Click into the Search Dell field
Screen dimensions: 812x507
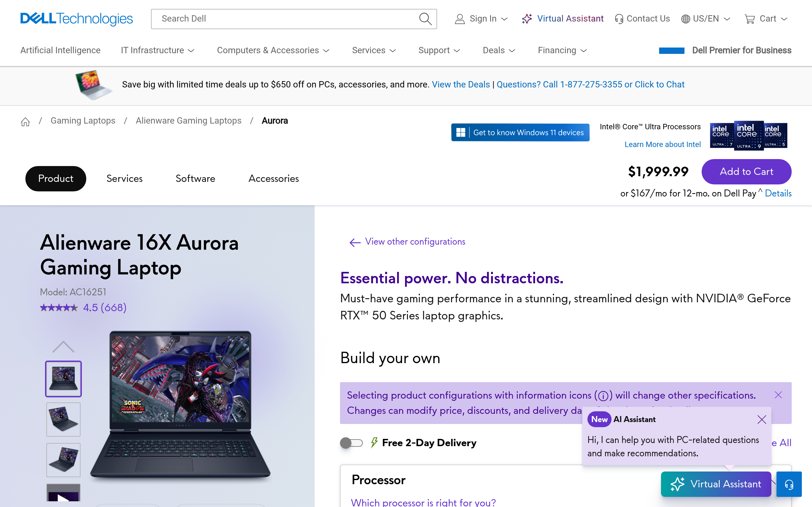coord(285,19)
